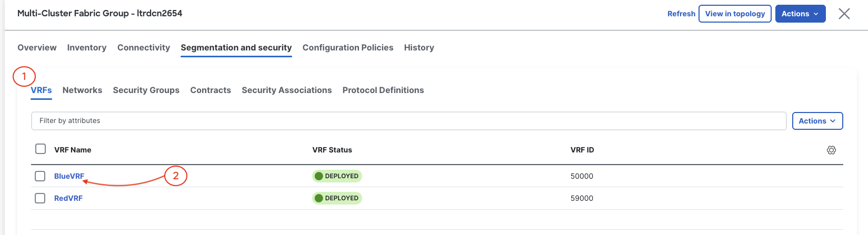This screenshot has width=868, height=235.
Task: Go to the Connectivity tab
Action: click(144, 47)
